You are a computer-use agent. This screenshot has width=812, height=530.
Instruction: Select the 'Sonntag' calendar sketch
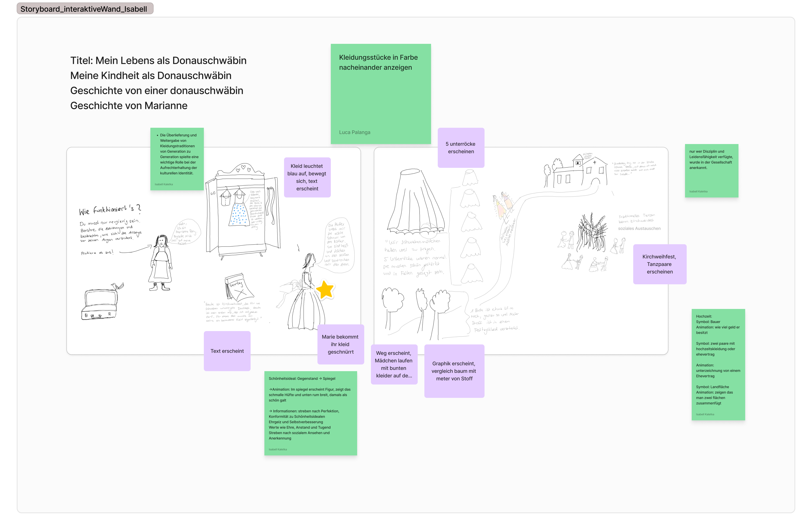point(239,287)
